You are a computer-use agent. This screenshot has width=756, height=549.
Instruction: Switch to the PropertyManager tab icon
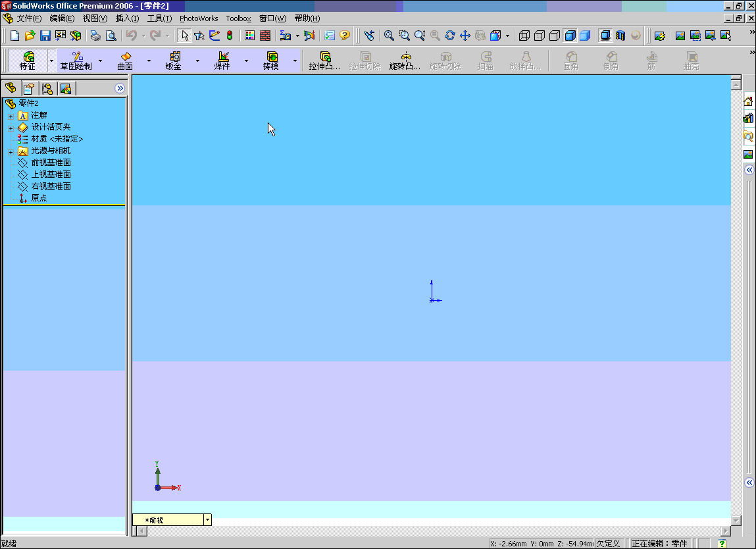[x=29, y=89]
